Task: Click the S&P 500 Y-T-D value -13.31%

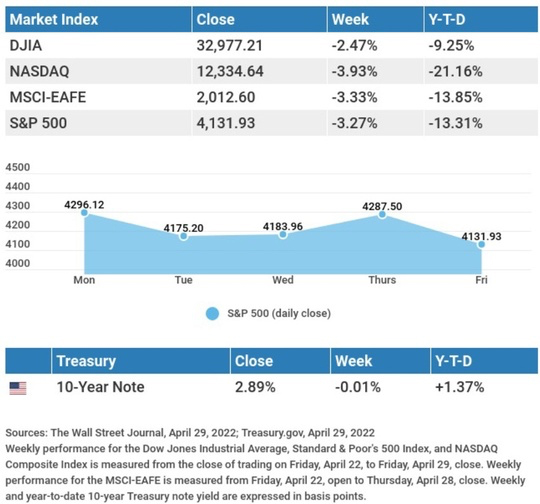Action: (x=455, y=123)
